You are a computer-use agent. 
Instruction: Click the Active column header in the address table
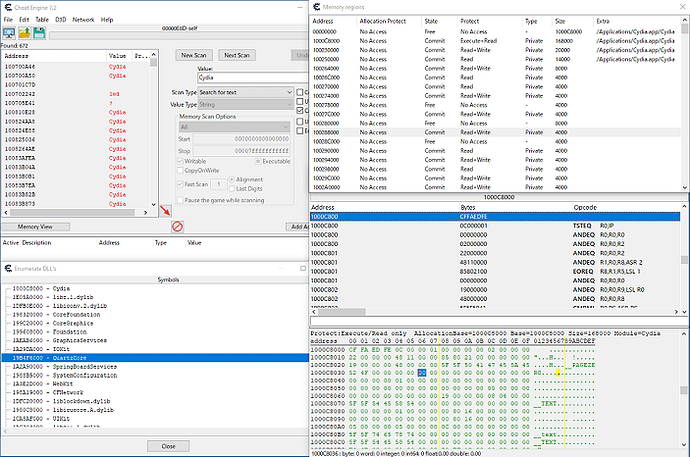pyautogui.click(x=11, y=243)
